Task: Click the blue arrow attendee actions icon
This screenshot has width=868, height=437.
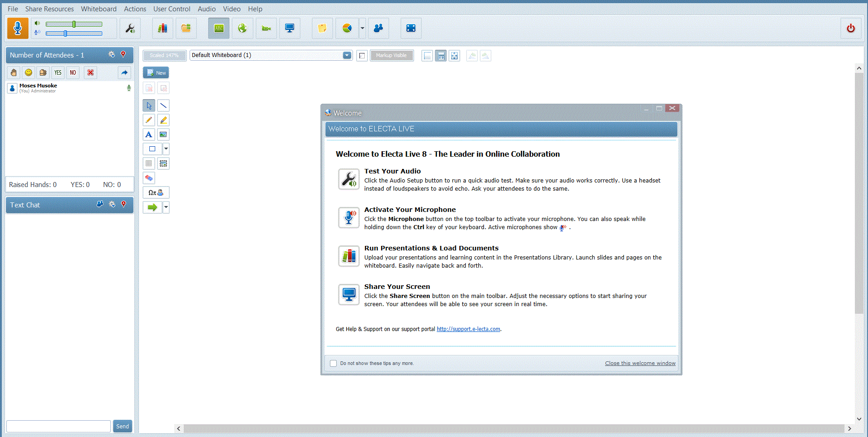Action: click(x=124, y=72)
